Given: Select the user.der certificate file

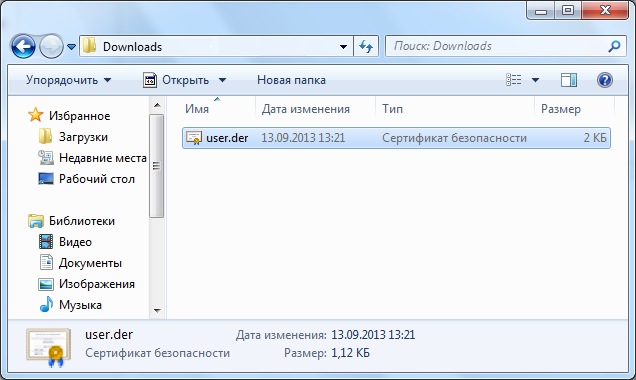Looking at the screenshot, I should click(396, 138).
